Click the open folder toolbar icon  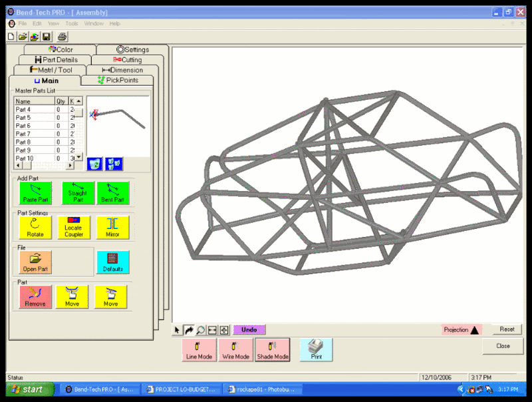(x=23, y=37)
